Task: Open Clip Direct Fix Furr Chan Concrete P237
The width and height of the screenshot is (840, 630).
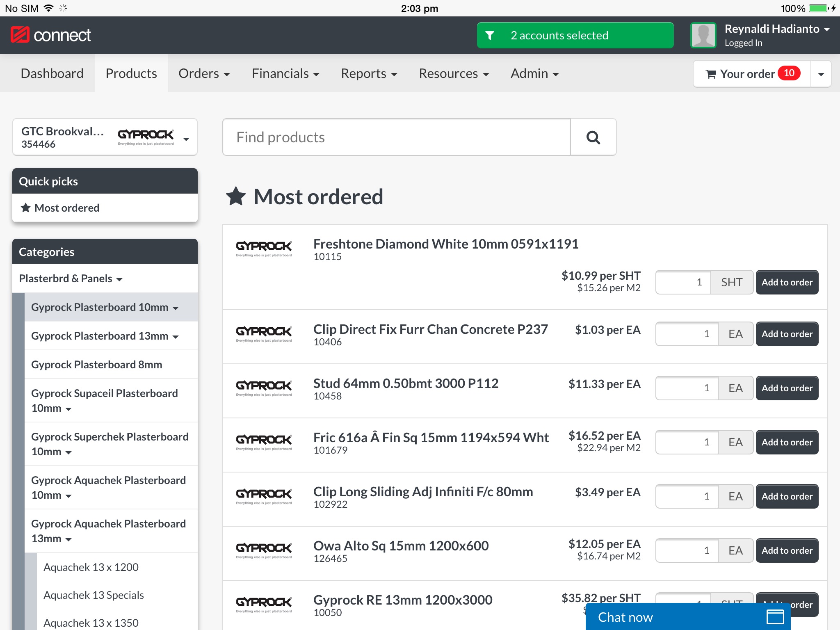Action: coord(430,329)
